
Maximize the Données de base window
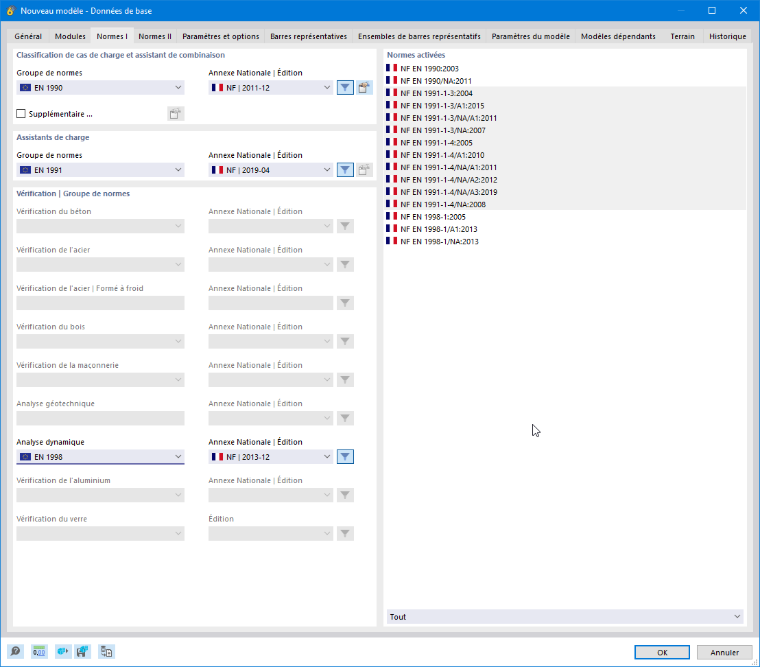point(712,11)
